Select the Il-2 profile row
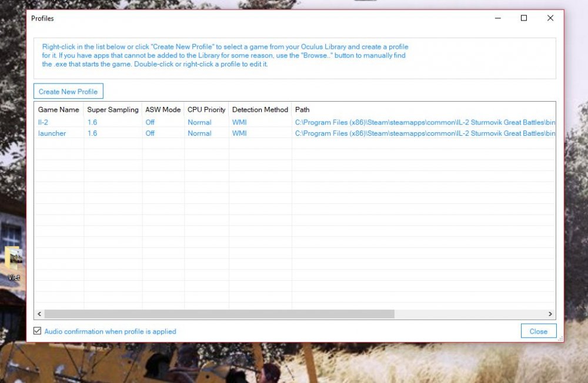The width and height of the screenshot is (588, 383). (x=295, y=122)
